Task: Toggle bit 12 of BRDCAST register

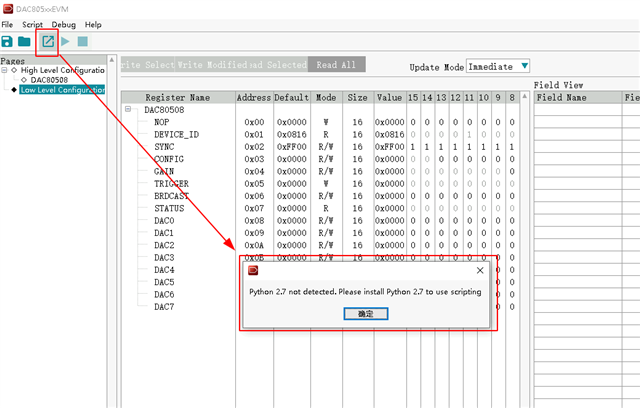Action: (x=456, y=196)
